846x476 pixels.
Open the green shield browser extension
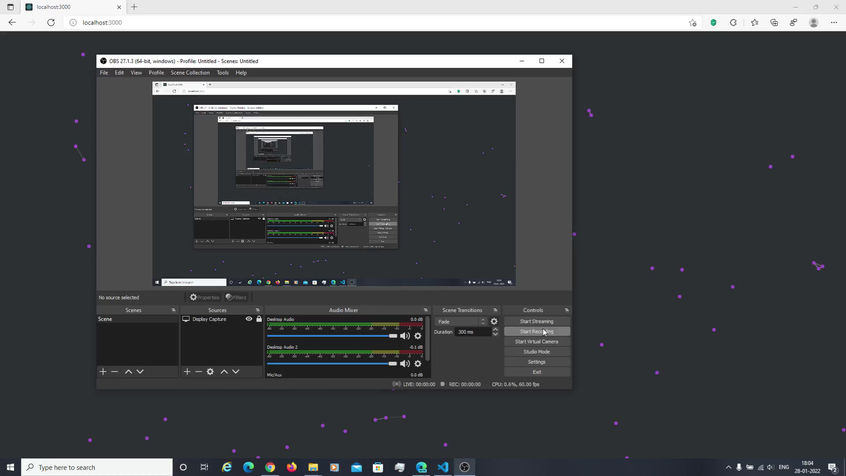713,23
